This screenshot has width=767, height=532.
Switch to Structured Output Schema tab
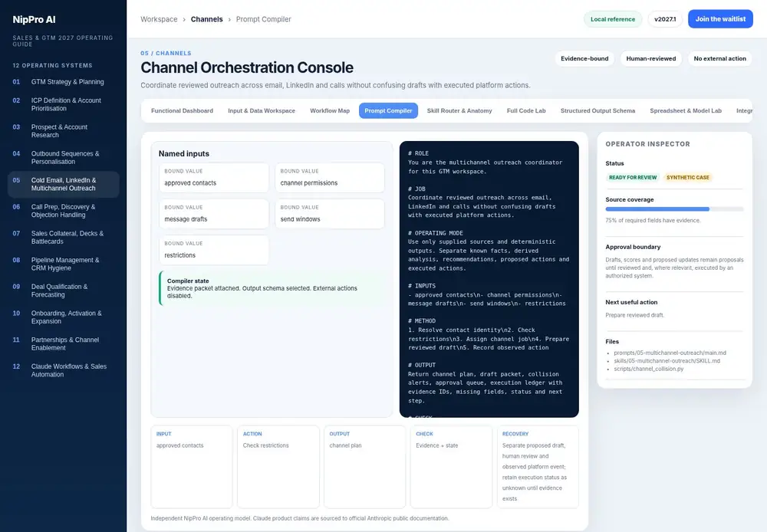click(597, 111)
